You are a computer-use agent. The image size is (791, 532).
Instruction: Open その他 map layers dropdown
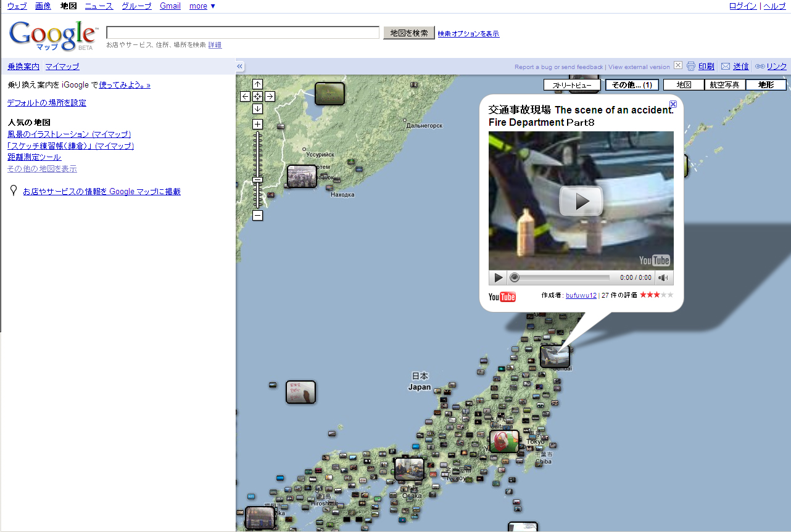tap(632, 85)
